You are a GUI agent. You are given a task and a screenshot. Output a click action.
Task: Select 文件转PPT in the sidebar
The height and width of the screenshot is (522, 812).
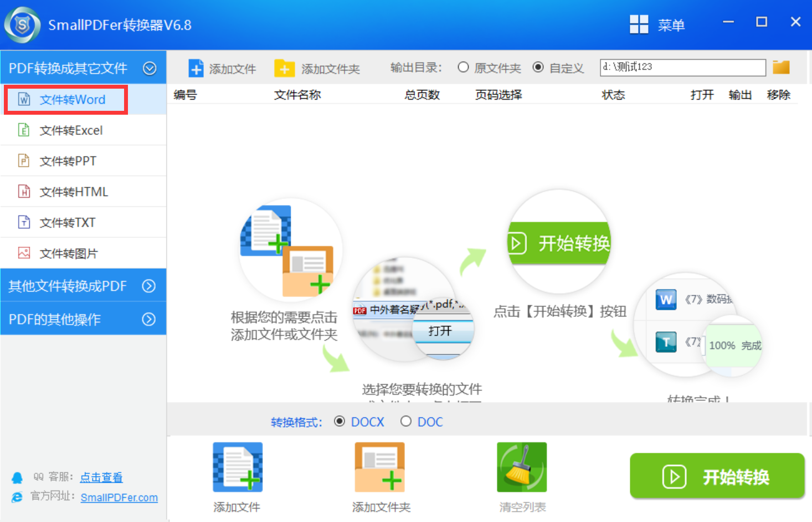pos(68,161)
